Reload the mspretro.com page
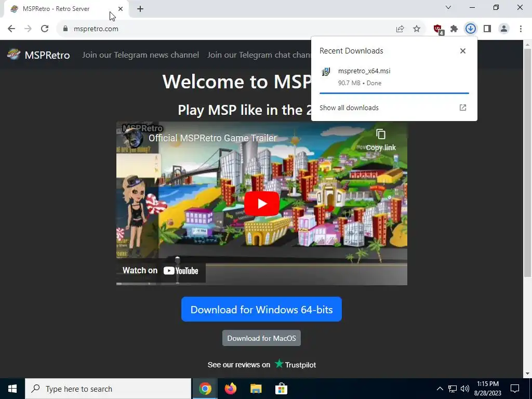The height and width of the screenshot is (399, 532). pyautogui.click(x=45, y=29)
